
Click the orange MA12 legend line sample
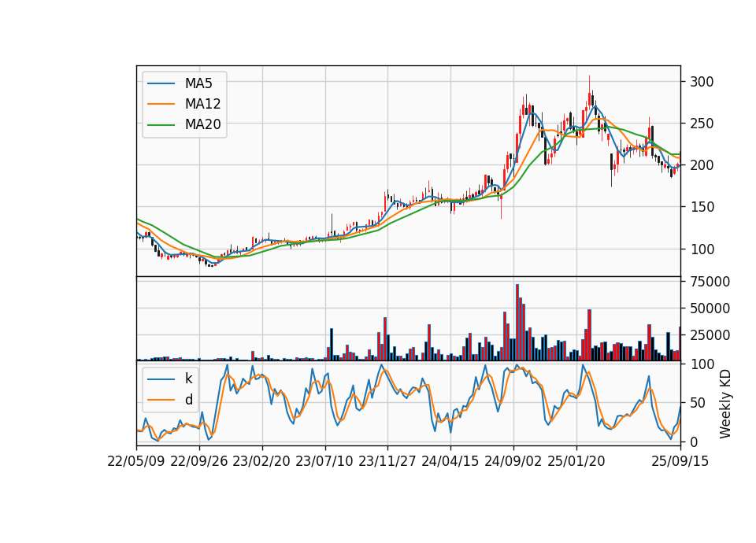tap(161, 104)
